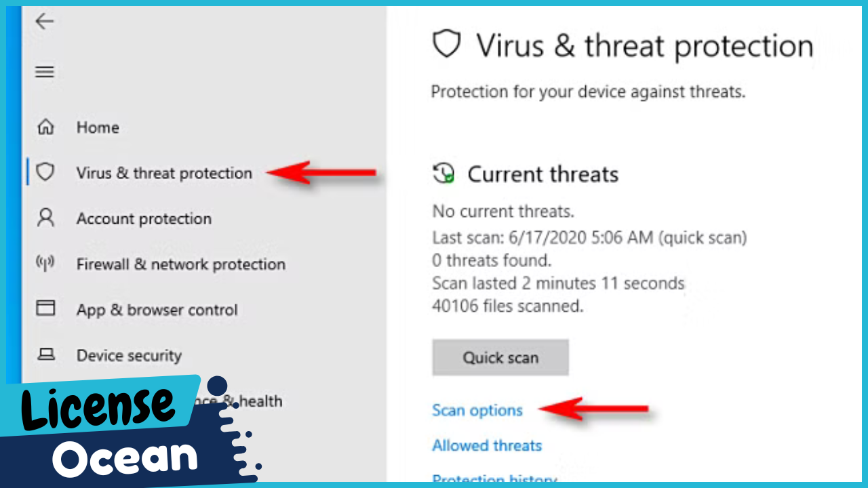Click the shield icon in sidebar
Image resolution: width=868 pixels, height=488 pixels.
(x=45, y=172)
